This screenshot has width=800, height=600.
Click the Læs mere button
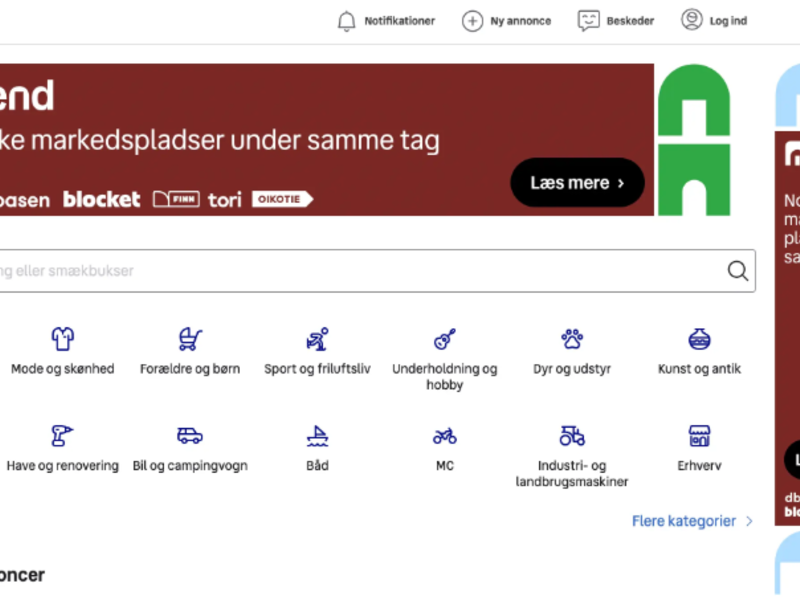[577, 182]
